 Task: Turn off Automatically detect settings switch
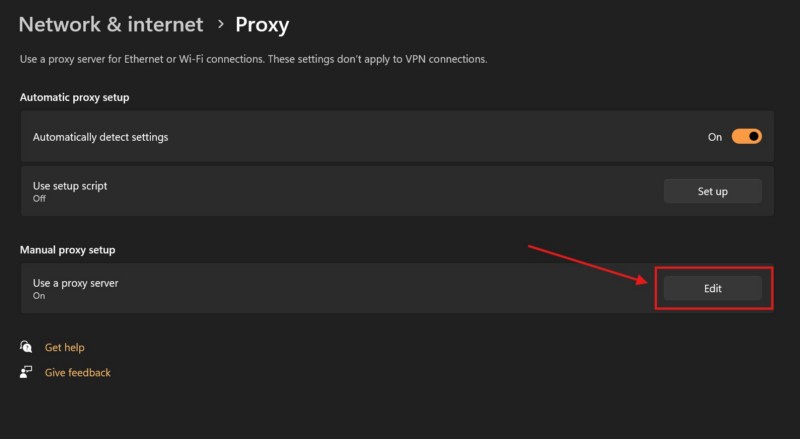[x=746, y=137]
